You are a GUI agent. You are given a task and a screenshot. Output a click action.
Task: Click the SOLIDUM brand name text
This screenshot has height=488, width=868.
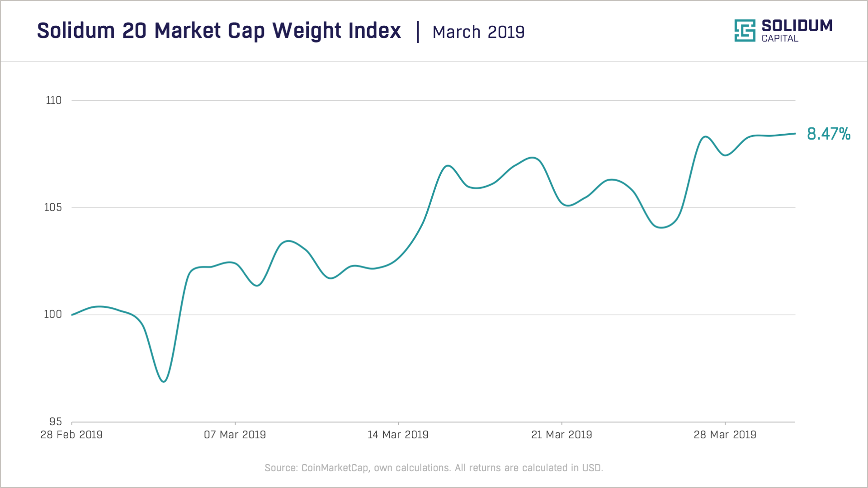click(797, 26)
